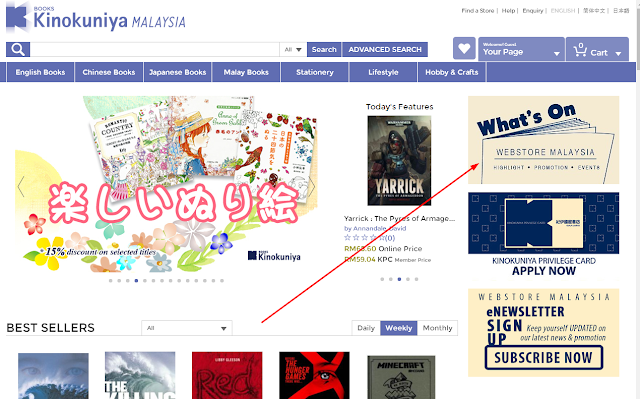Open the wishlist heart icon
The image size is (640, 399).
point(464,49)
